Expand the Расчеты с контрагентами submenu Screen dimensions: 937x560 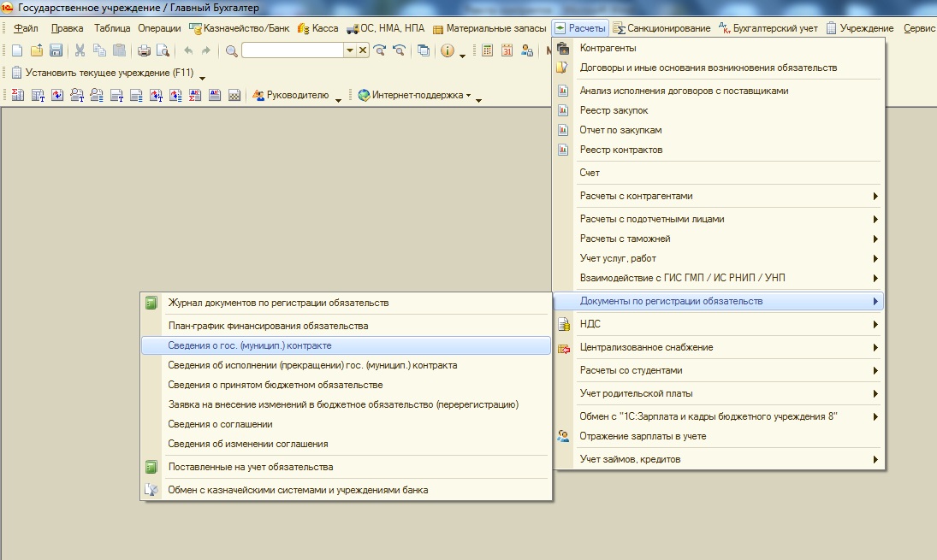[719, 196]
